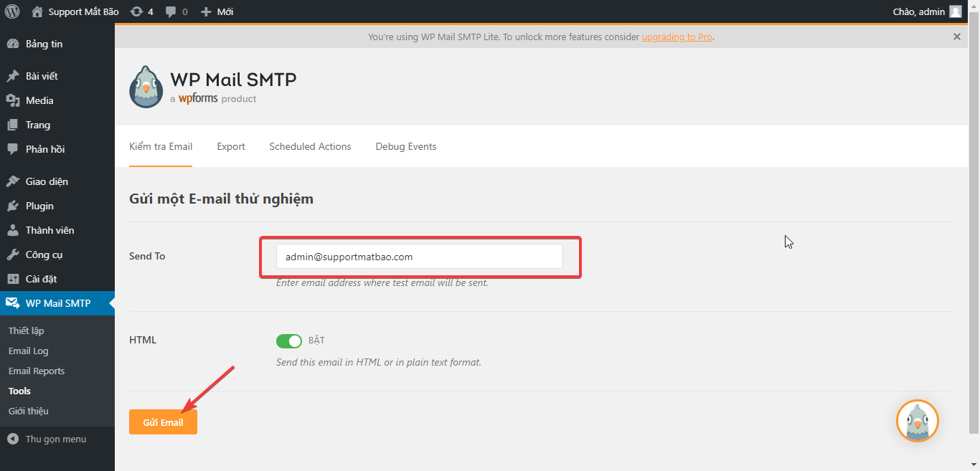Click the WordPress logo icon
This screenshot has height=471, width=980.
coord(12,11)
